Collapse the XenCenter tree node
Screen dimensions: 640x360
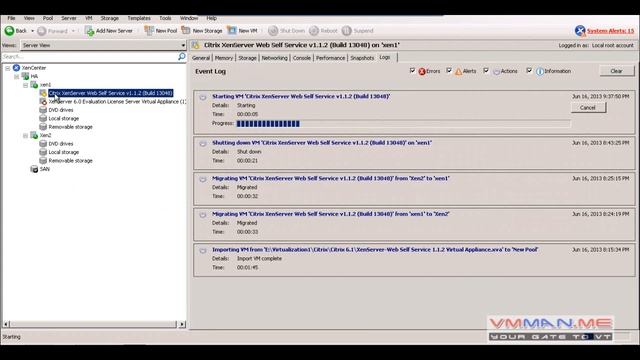tap(8, 68)
